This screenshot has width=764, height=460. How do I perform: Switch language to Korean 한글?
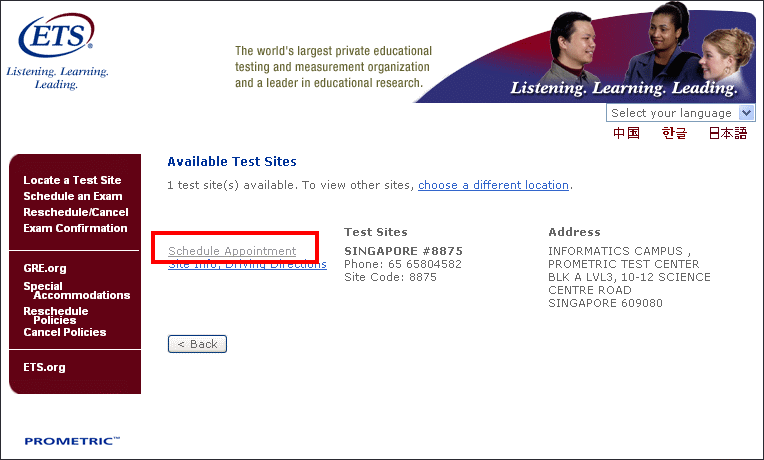click(674, 133)
